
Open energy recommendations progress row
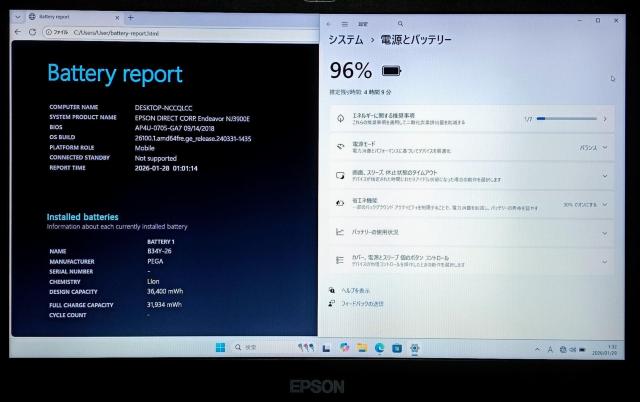click(x=470, y=119)
